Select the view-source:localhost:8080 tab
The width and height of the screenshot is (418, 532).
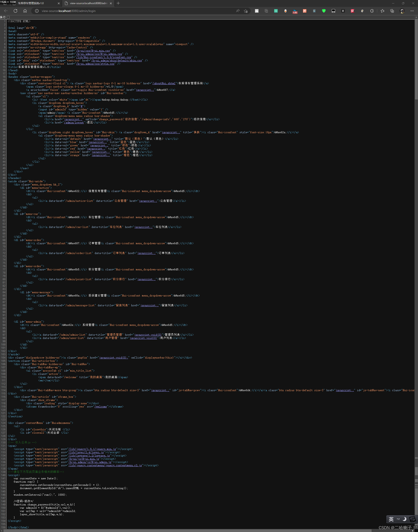click(88, 3)
